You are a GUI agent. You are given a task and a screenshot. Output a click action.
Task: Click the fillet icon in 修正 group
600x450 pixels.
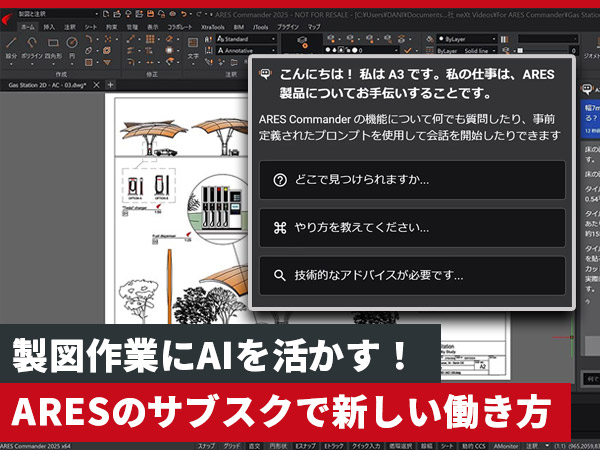point(131,62)
